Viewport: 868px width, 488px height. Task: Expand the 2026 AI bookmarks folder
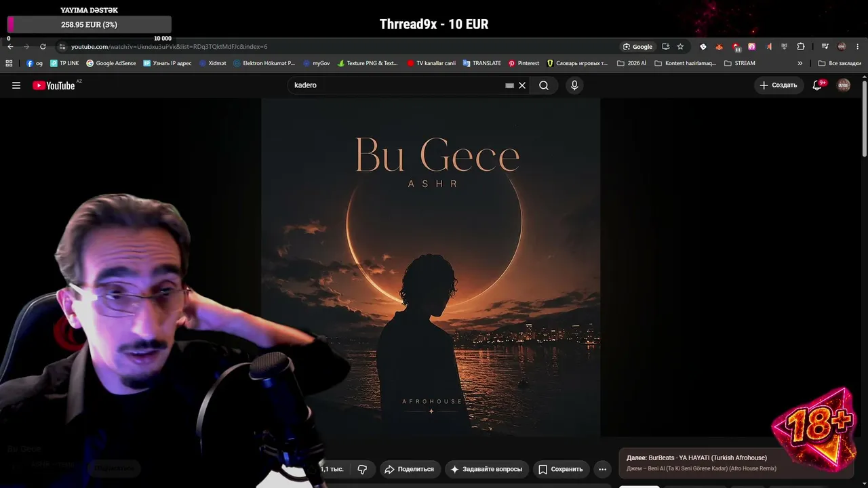(x=631, y=63)
